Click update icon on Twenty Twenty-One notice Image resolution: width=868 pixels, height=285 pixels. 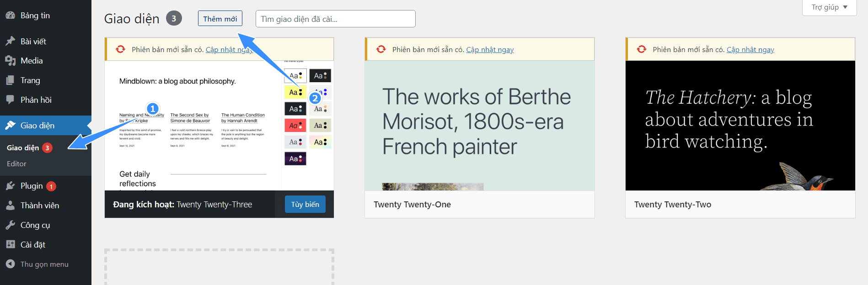tap(381, 49)
